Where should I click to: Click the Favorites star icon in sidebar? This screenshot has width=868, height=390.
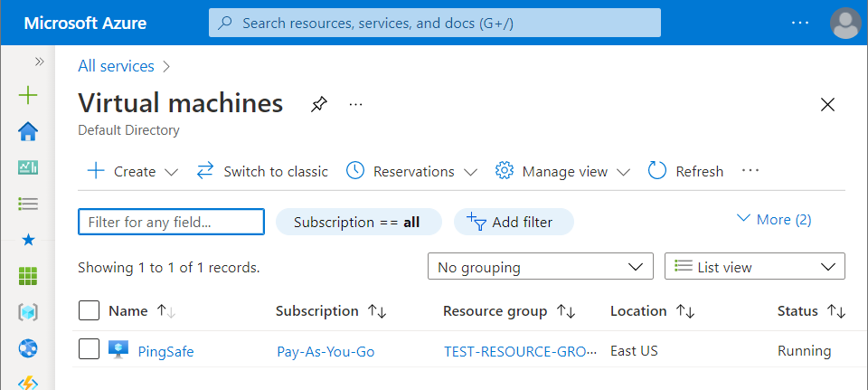(28, 240)
